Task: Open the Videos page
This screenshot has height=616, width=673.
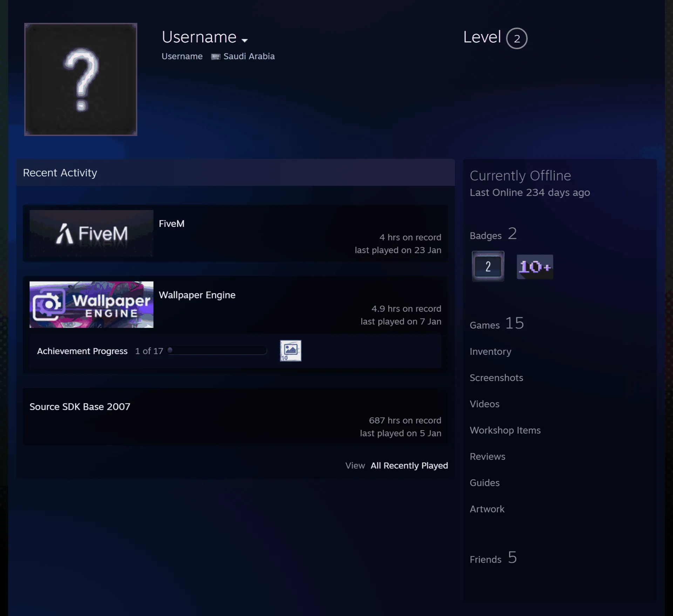Action: coord(484,404)
